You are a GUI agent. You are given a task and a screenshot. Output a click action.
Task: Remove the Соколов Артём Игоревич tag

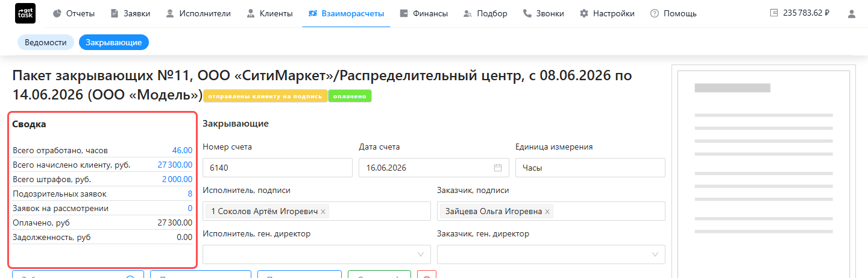click(x=323, y=212)
